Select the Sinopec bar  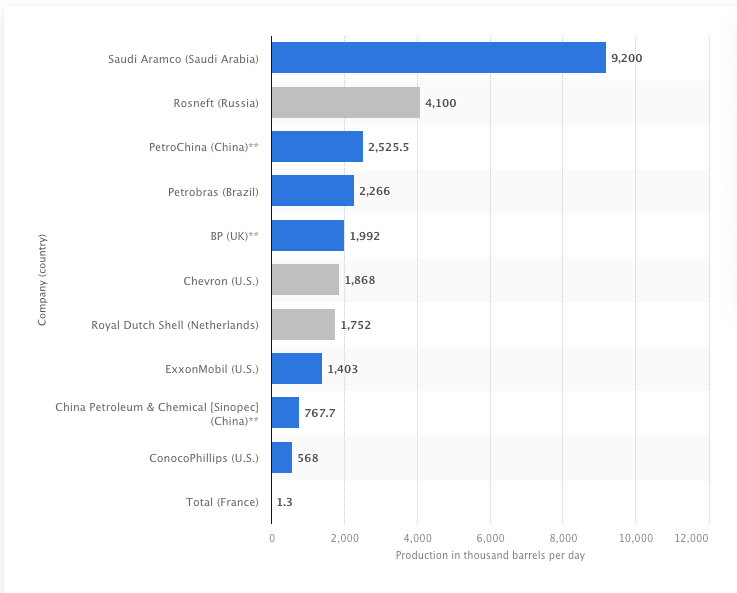point(285,413)
